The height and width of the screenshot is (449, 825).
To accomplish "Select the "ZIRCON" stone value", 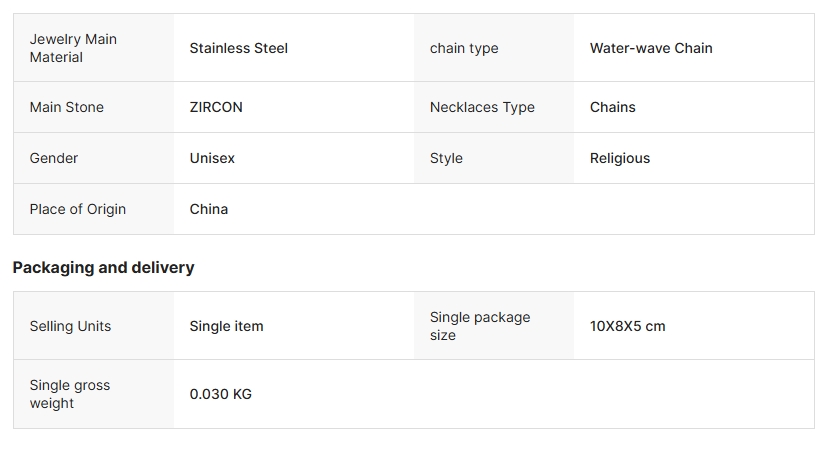I will click(216, 107).
